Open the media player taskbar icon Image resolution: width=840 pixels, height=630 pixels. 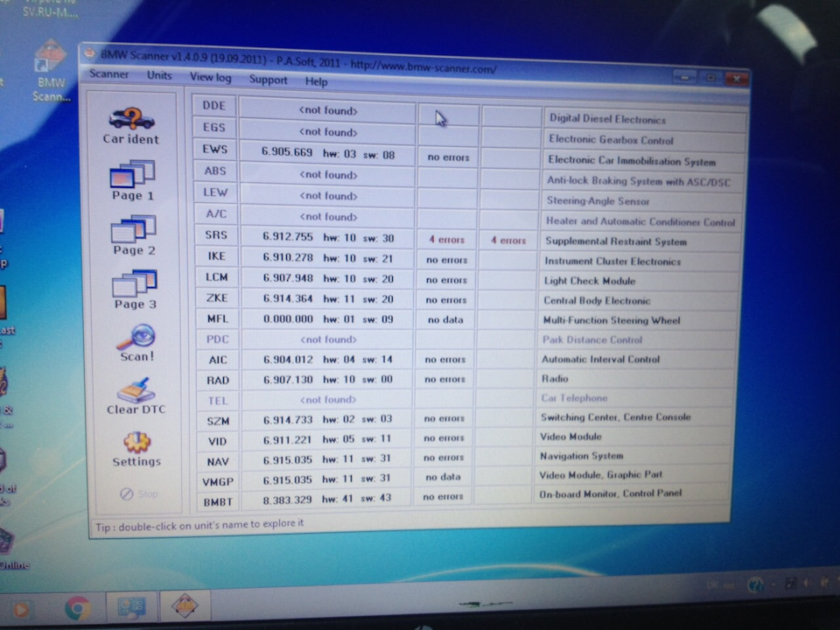point(21,610)
